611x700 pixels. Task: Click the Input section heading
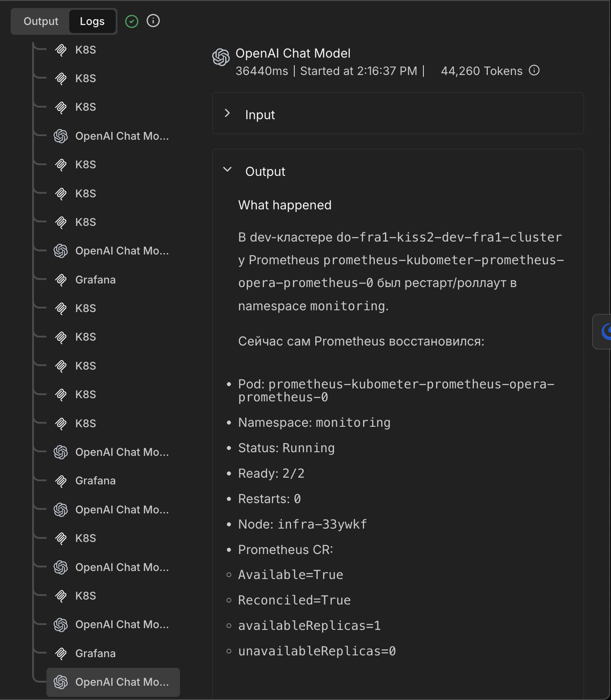[x=260, y=115]
